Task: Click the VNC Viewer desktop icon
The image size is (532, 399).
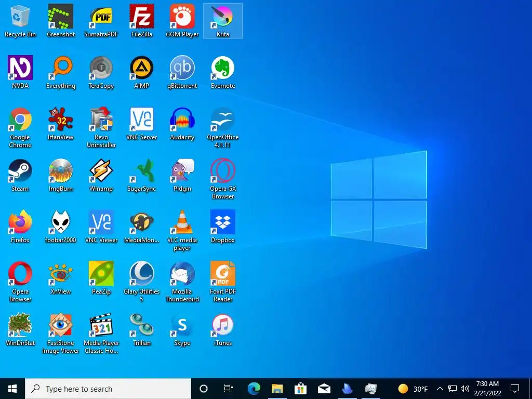Action: pos(101,227)
